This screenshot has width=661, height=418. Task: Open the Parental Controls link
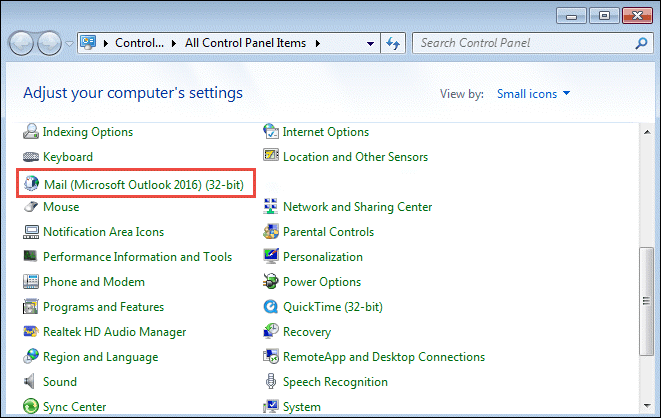(328, 232)
